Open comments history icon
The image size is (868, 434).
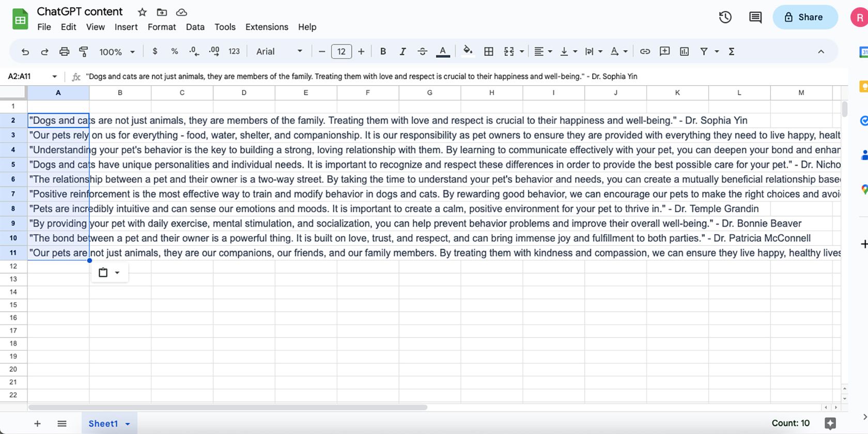[x=755, y=17]
